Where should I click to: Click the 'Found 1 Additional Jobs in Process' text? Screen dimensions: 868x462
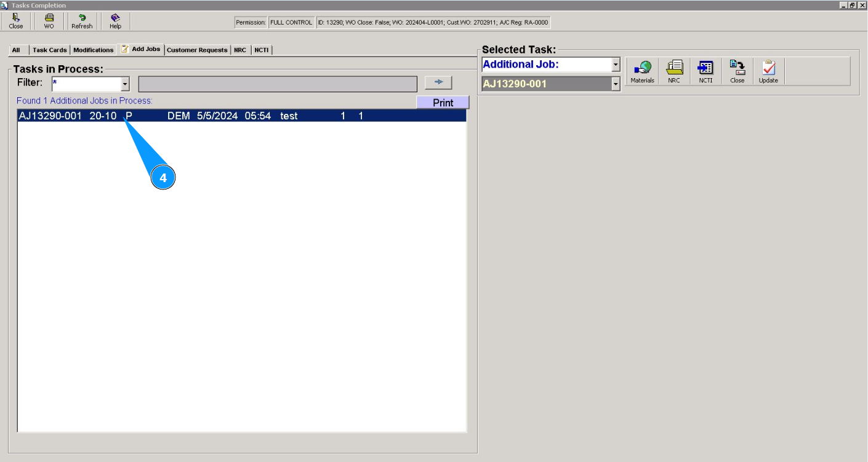[x=84, y=100]
